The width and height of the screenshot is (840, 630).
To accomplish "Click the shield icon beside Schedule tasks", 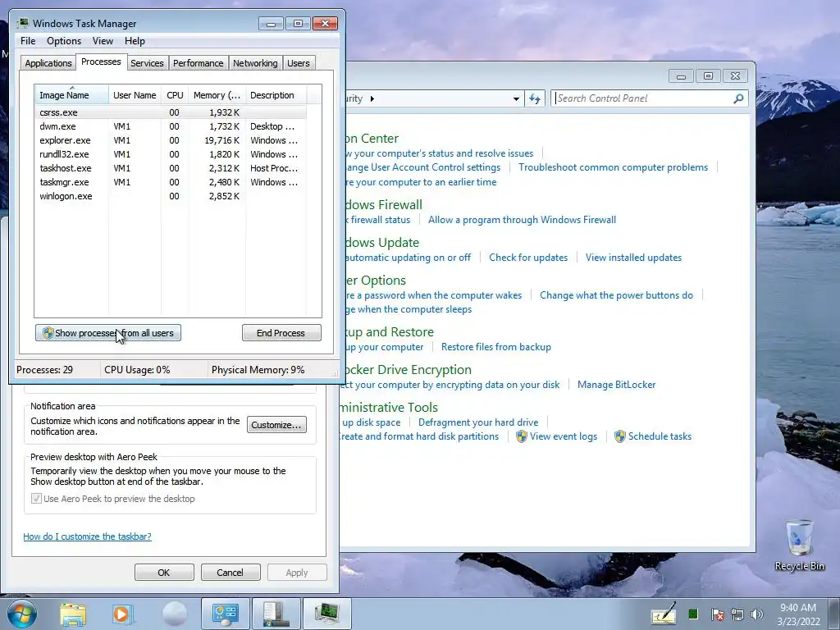I will click(620, 436).
